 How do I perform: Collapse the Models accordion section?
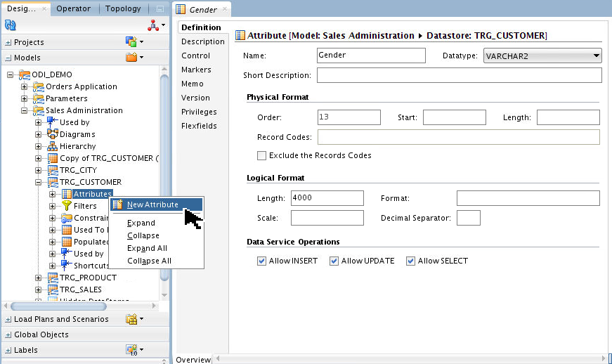[8, 58]
